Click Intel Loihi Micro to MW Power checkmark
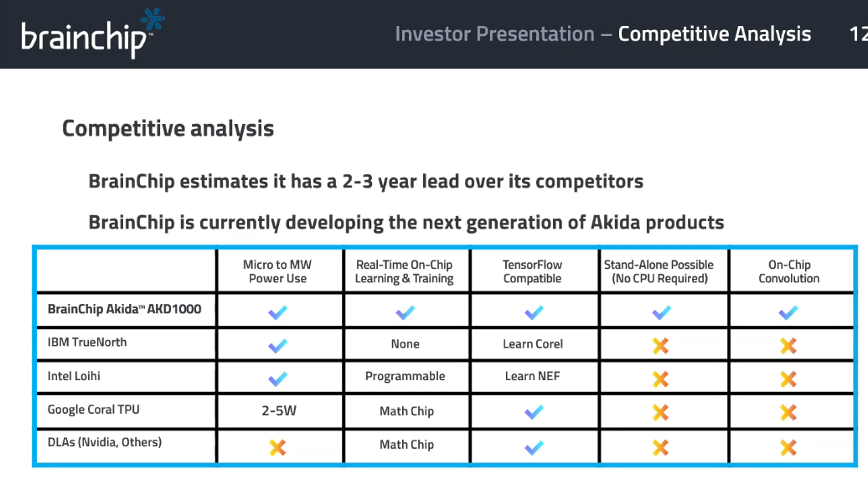This screenshot has height=479, width=868. tap(278, 379)
